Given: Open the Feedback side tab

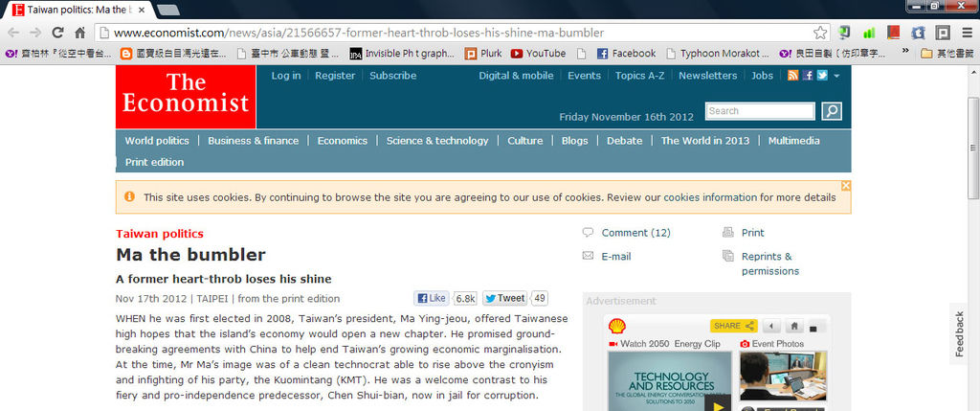Looking at the screenshot, I should click(x=959, y=334).
